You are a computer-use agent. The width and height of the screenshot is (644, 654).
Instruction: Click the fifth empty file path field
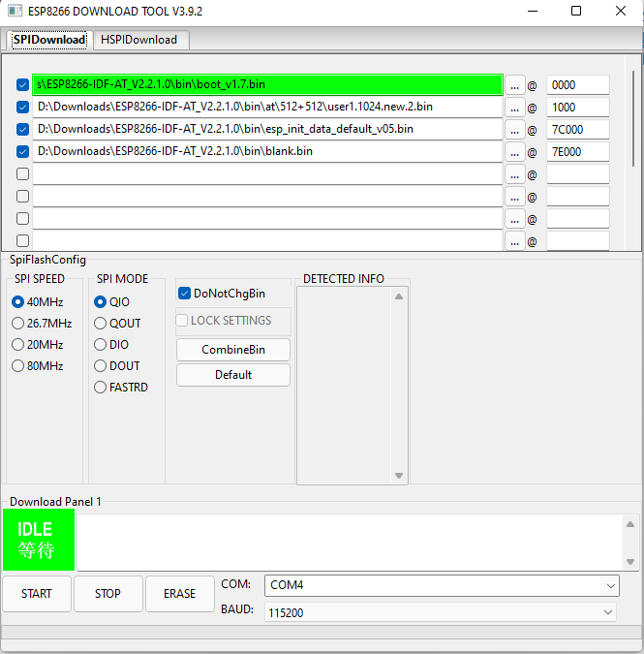[x=267, y=174]
